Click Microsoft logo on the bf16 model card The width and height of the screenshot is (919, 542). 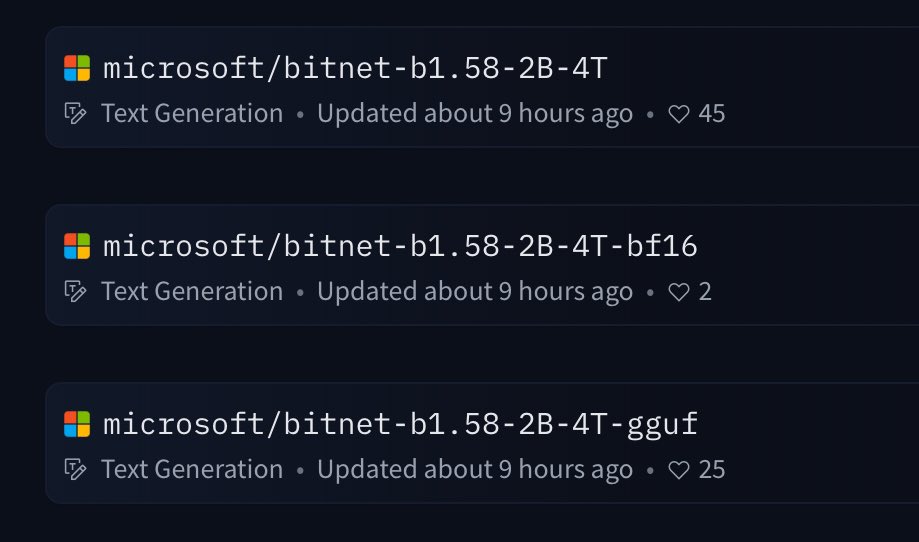pos(77,246)
